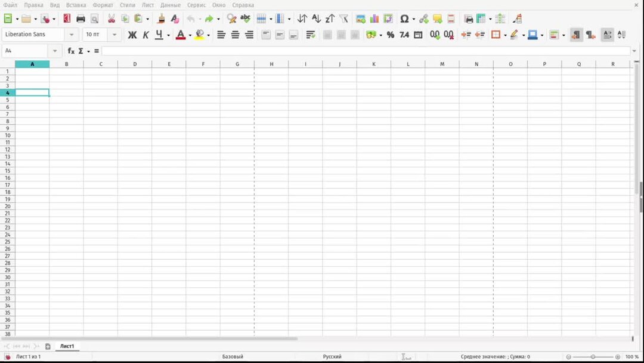This screenshot has width=644, height=363.
Task: Click the Split Window icon
Action: [500, 19]
